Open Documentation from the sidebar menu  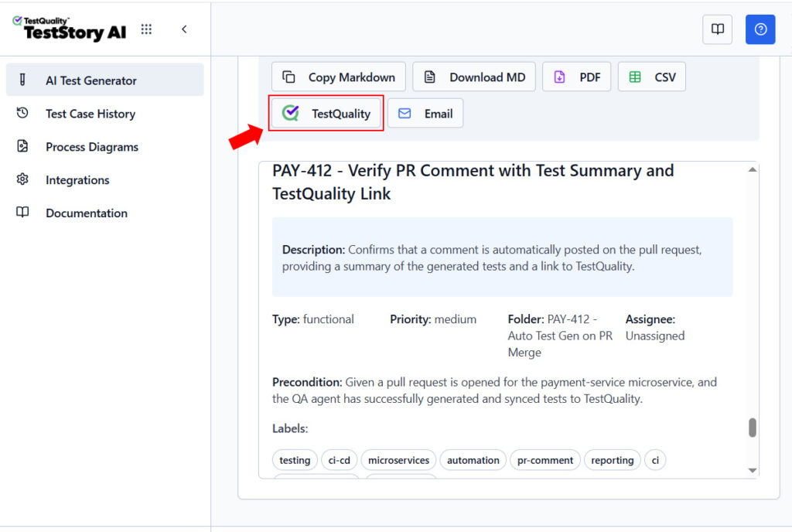(x=86, y=213)
